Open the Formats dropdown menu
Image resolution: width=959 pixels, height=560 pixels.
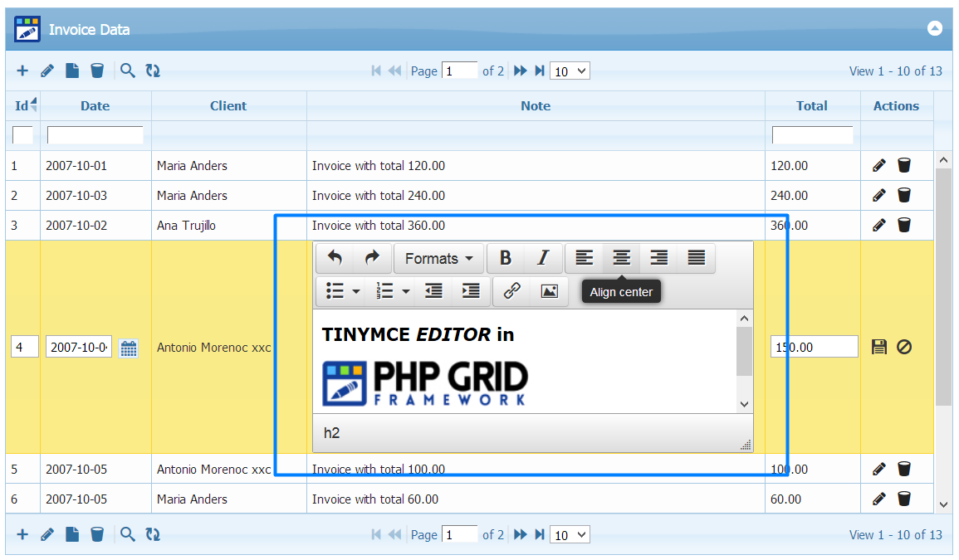pos(439,259)
